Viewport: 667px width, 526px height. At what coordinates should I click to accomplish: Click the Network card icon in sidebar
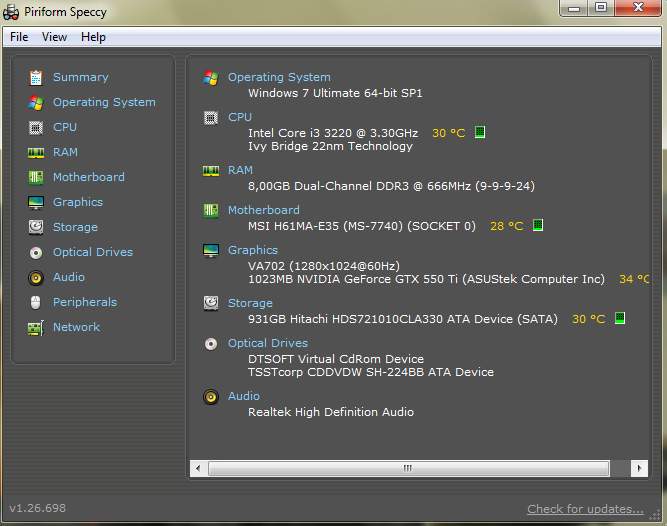coord(36,328)
